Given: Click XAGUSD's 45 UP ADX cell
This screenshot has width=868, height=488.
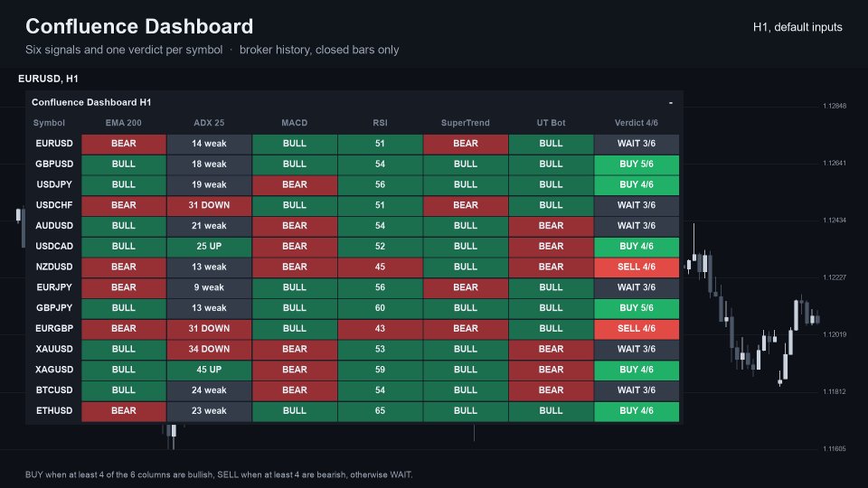Looking at the screenshot, I should click(x=209, y=369).
